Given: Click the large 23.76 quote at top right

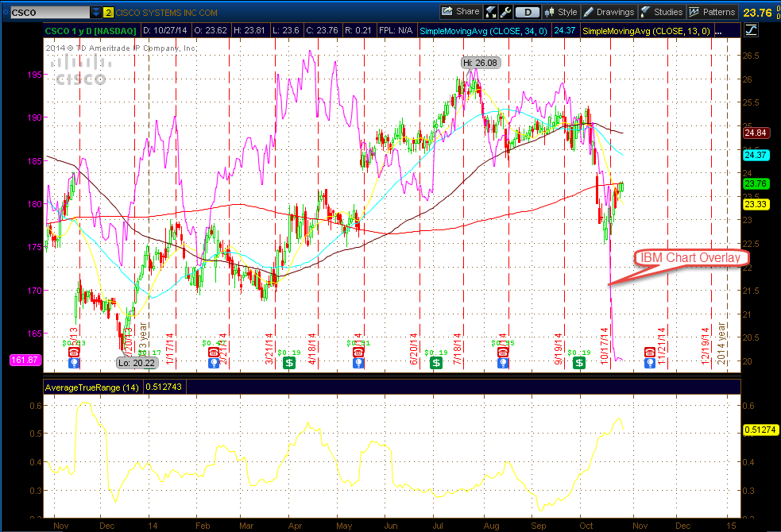Looking at the screenshot, I should click(x=757, y=13).
